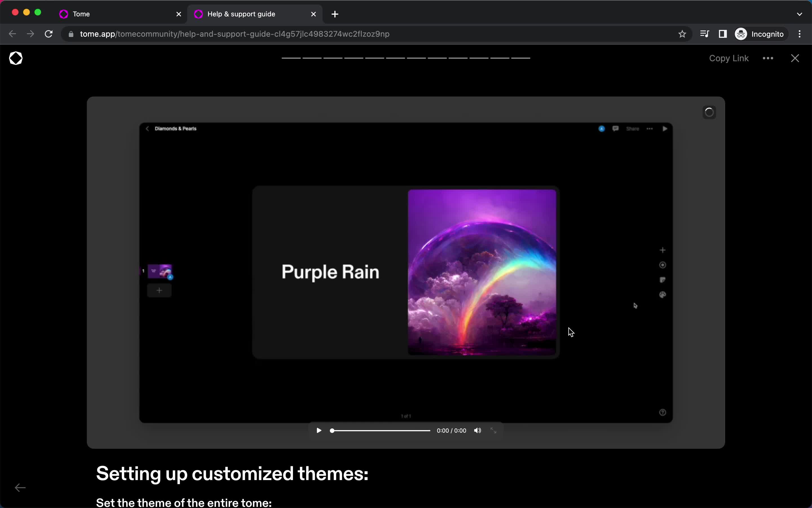Viewport: 812px width, 508px height.
Task: Click the Purple Rain artwork image
Action: tap(482, 272)
